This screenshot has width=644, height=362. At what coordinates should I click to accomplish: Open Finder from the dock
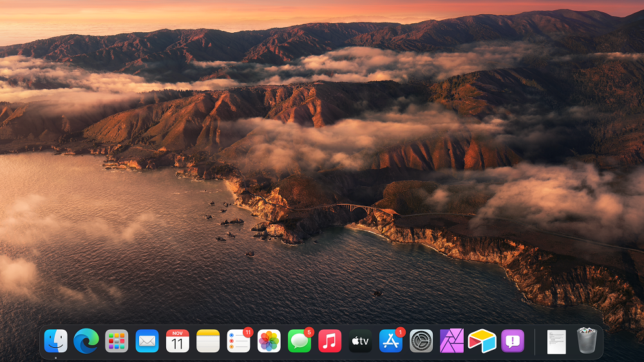click(x=56, y=341)
